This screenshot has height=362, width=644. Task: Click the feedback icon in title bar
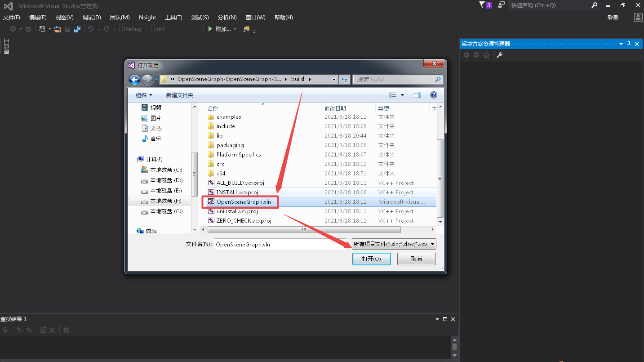[501, 5]
